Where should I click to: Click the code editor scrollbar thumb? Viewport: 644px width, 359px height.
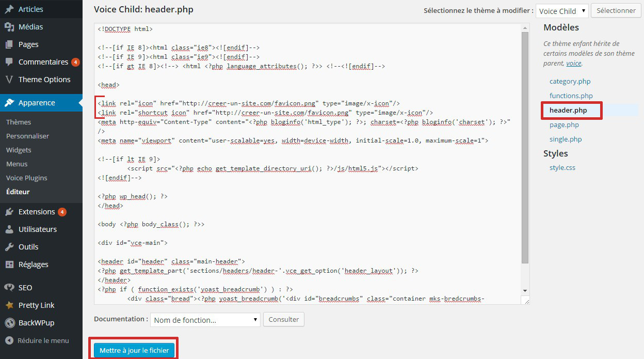click(x=525, y=147)
